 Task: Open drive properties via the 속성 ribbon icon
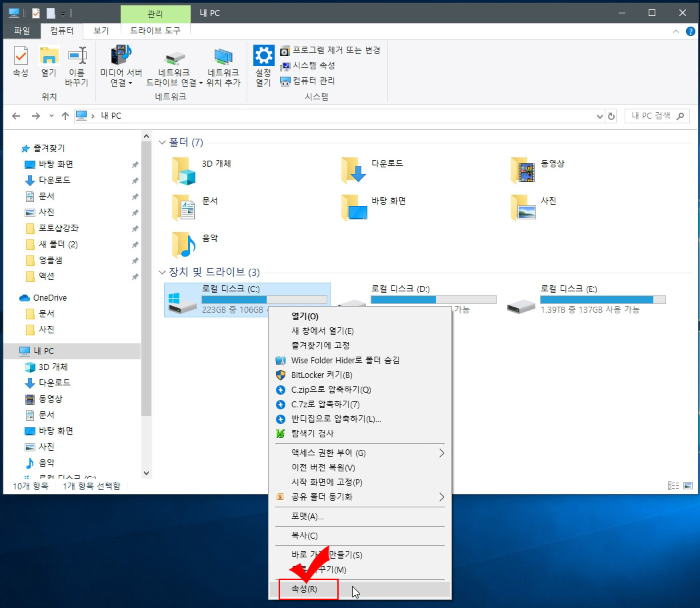(20, 61)
